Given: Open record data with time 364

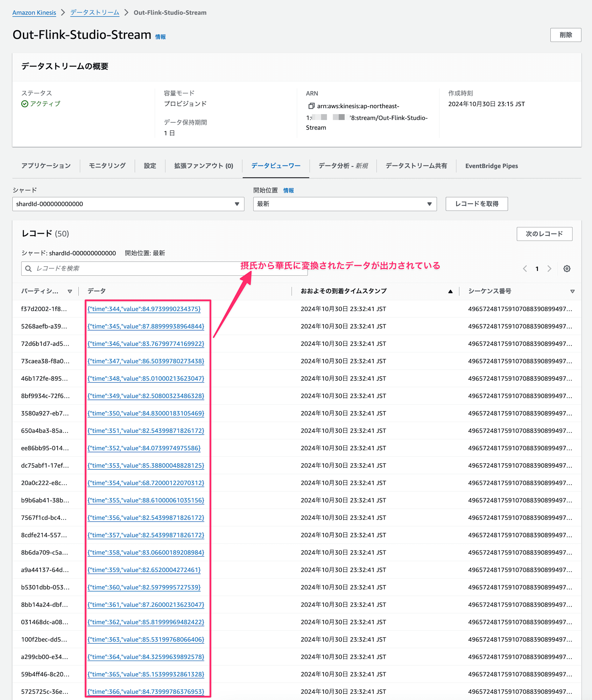Looking at the screenshot, I should 146,657.
